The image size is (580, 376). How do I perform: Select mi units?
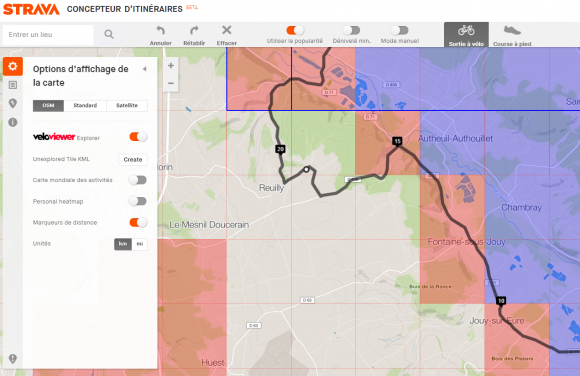(x=140, y=244)
